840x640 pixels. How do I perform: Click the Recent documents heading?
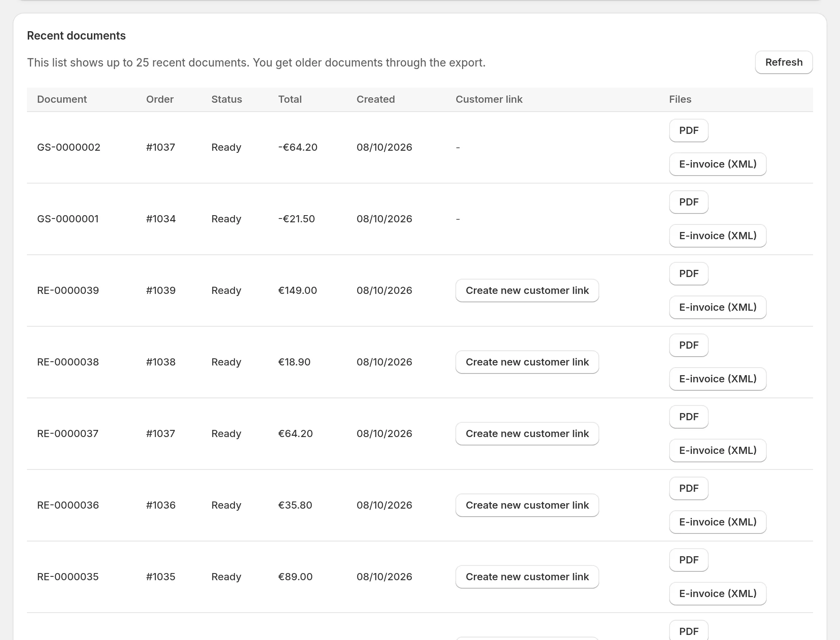point(76,36)
